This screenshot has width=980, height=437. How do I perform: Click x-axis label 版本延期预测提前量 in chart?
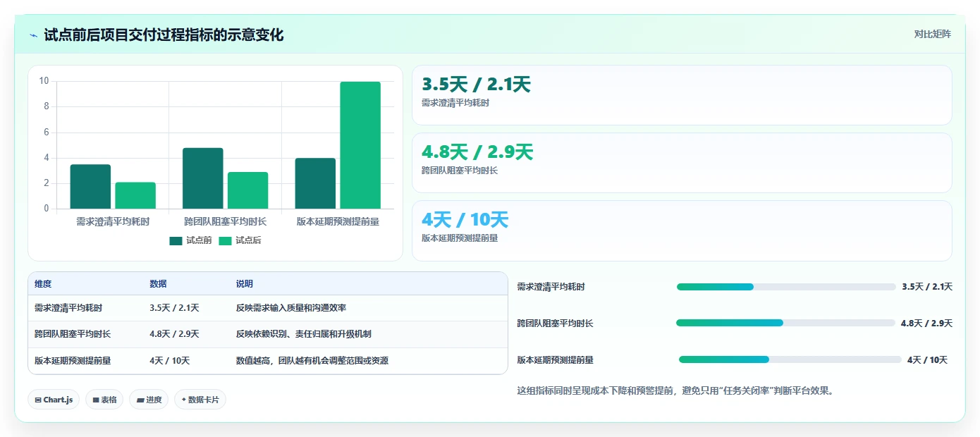(x=338, y=221)
